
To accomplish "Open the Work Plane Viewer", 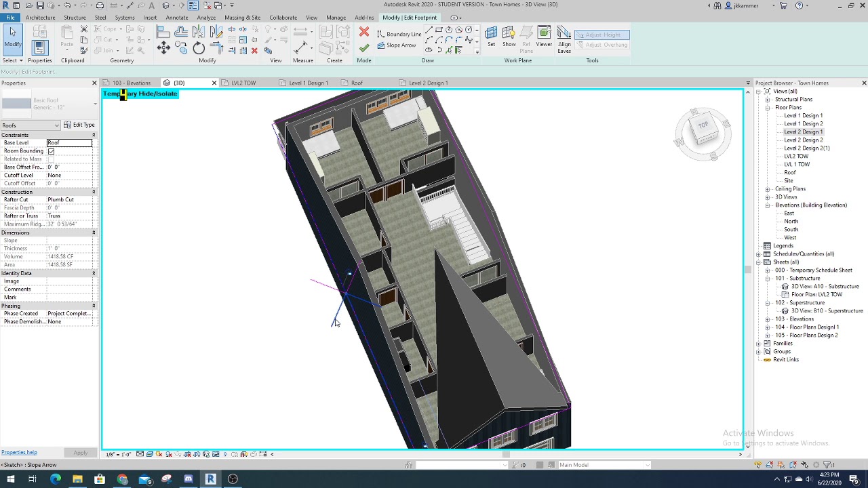I will pyautogui.click(x=544, y=37).
